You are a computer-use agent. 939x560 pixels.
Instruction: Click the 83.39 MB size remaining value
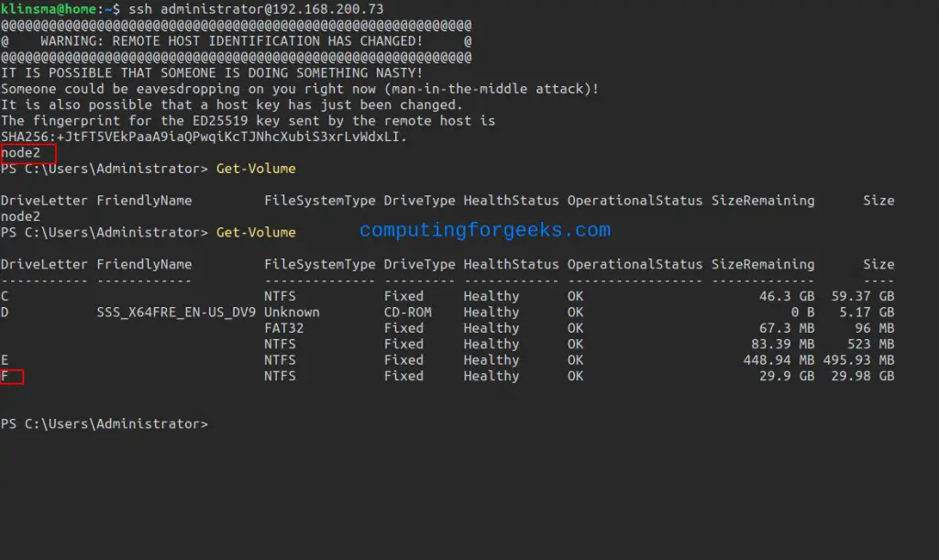coord(783,344)
